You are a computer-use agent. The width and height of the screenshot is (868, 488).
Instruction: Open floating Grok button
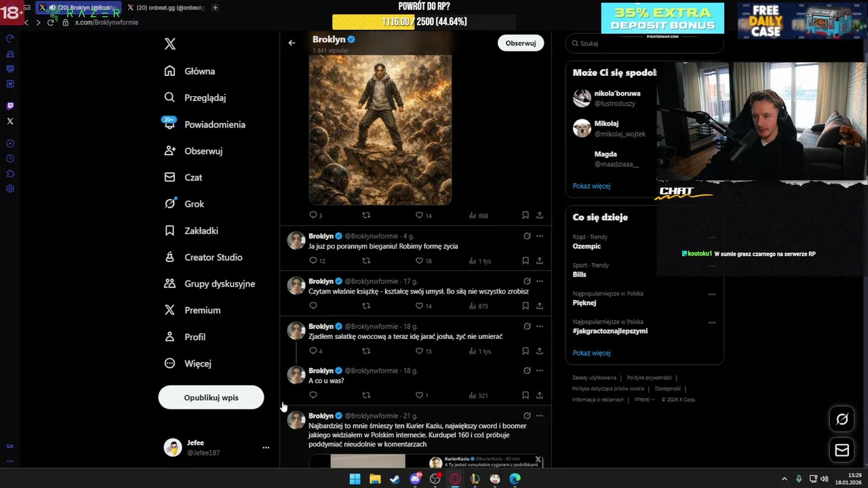pyautogui.click(x=842, y=420)
